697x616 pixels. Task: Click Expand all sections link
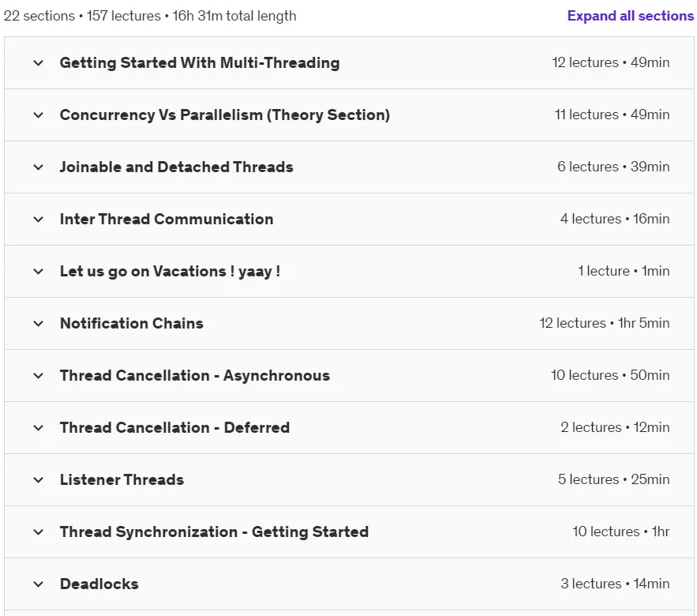(631, 16)
